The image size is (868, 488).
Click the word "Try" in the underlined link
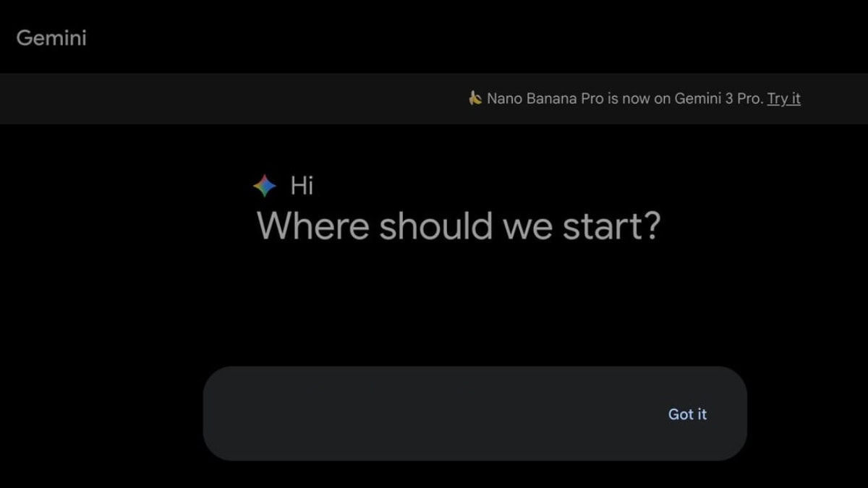click(778, 98)
